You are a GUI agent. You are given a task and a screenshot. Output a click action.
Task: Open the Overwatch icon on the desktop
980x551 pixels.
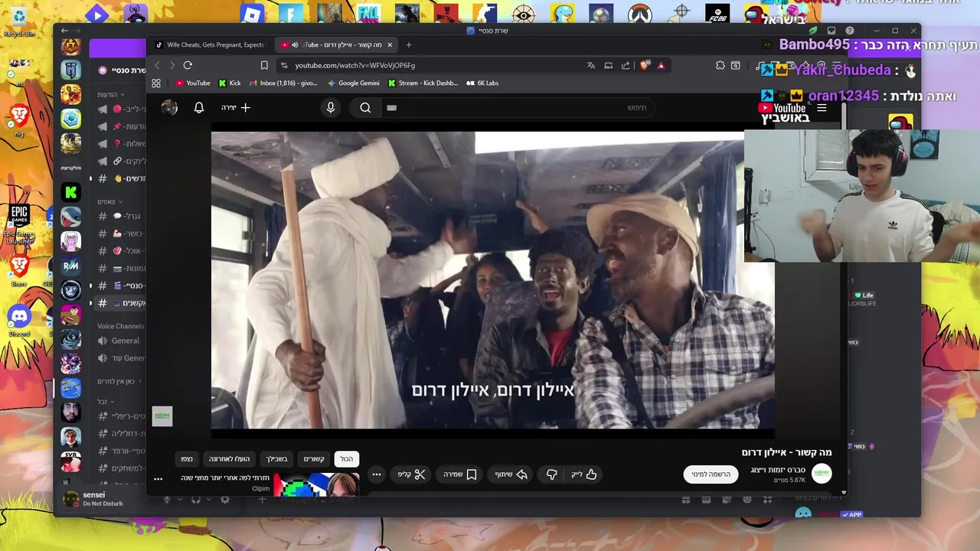pyautogui.click(x=639, y=13)
